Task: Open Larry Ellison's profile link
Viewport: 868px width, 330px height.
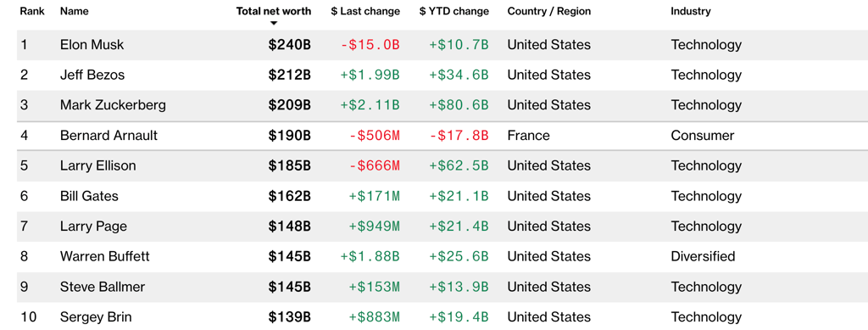Action: point(98,165)
